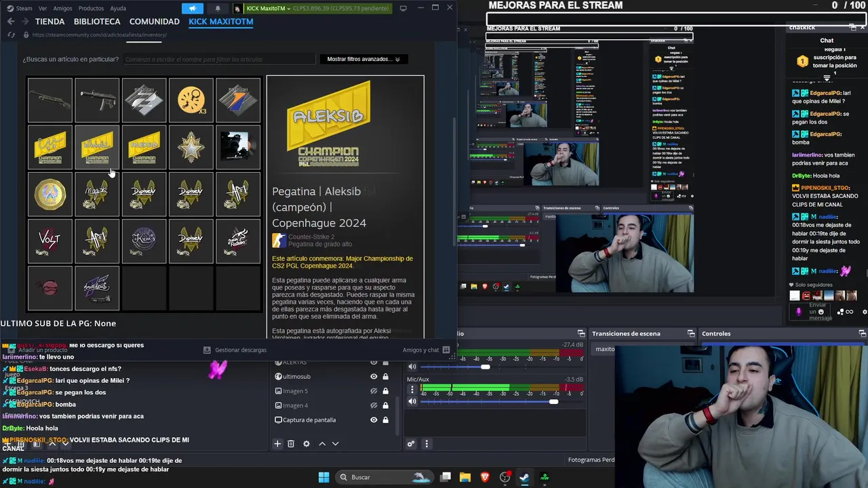868x488 pixels.
Task: Open OBS source properties gear
Action: (x=307, y=443)
